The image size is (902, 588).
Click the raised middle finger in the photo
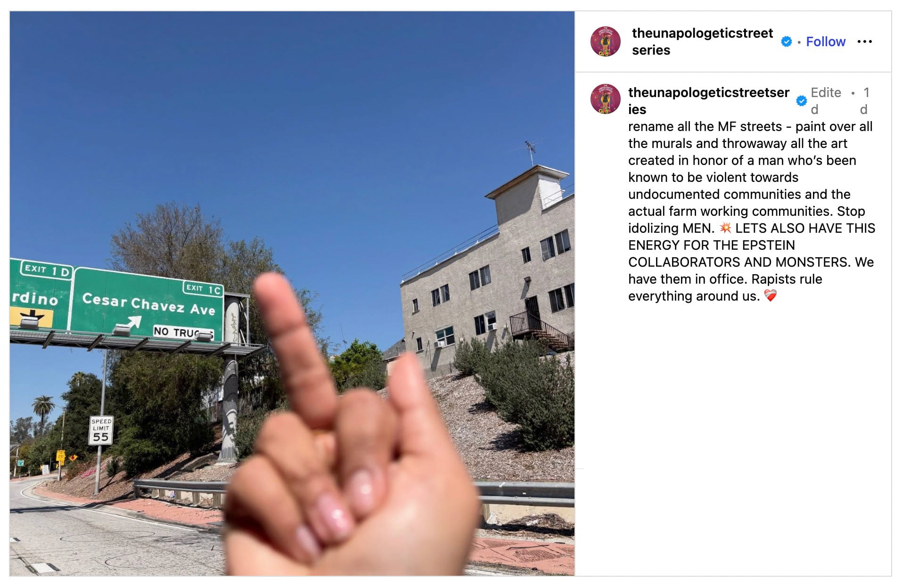[292, 349]
